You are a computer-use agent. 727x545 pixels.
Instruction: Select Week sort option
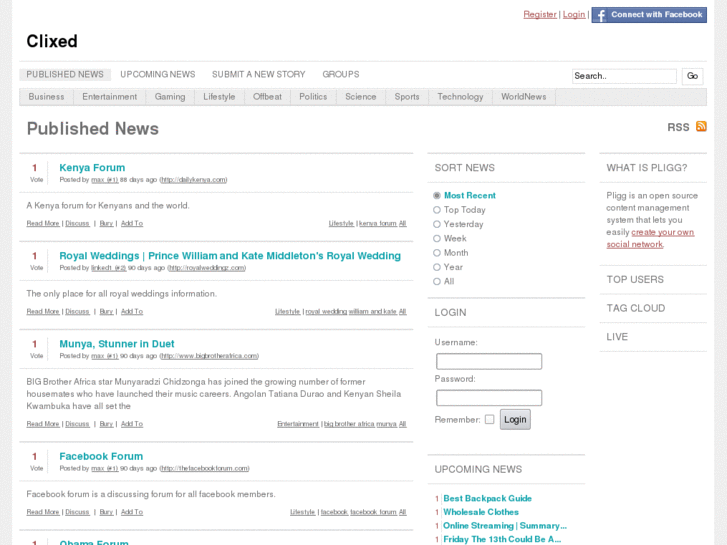[x=437, y=239]
